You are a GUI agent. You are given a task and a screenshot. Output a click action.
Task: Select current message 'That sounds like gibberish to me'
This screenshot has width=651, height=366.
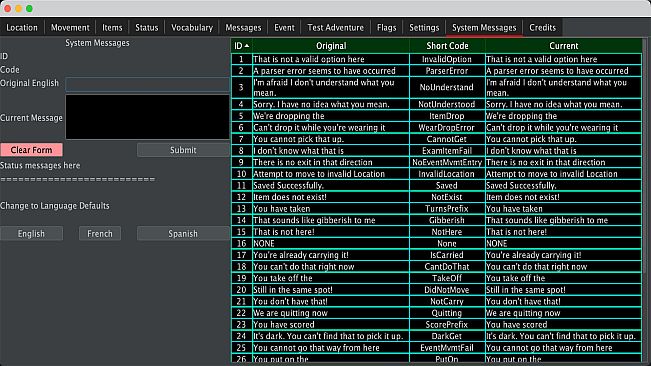563,220
